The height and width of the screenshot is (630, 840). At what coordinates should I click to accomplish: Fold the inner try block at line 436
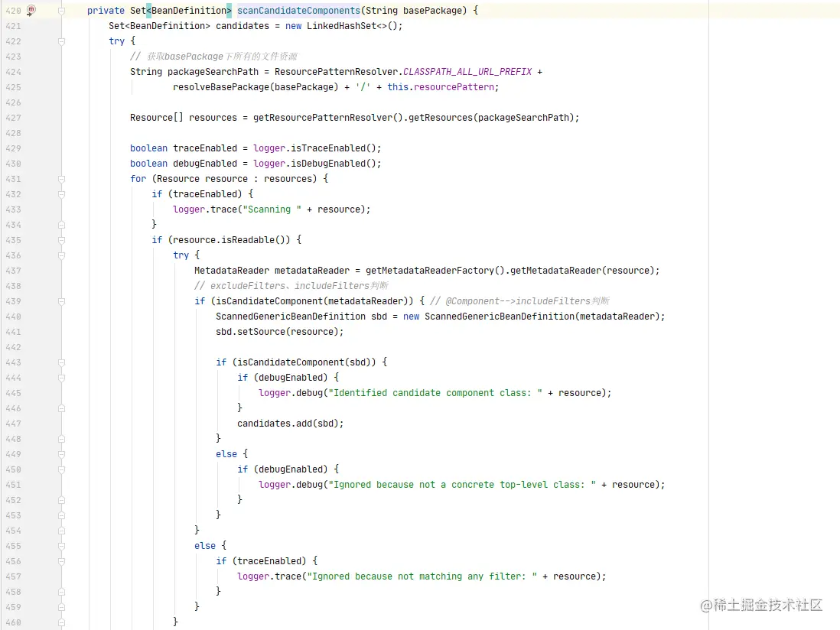[x=62, y=255]
